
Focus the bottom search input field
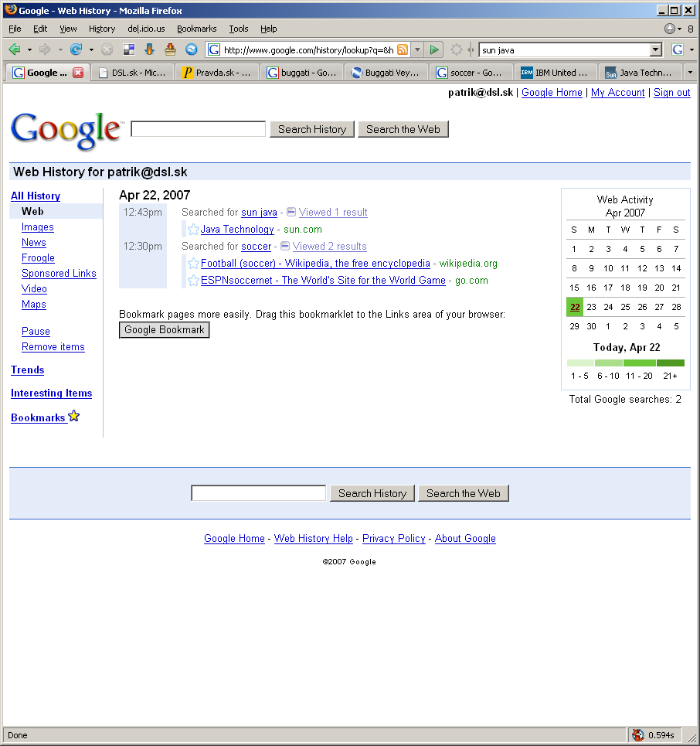tap(258, 493)
